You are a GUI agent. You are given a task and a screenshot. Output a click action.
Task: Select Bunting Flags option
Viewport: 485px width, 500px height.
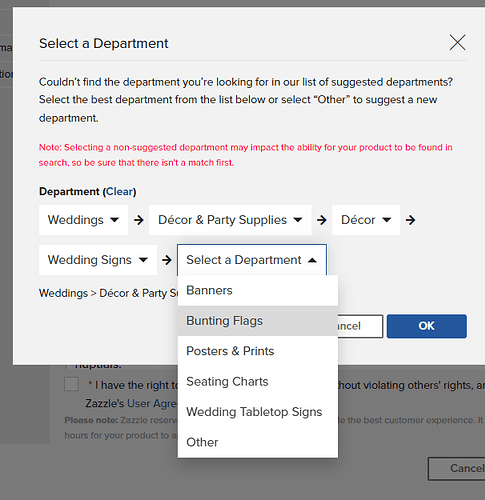point(258,321)
